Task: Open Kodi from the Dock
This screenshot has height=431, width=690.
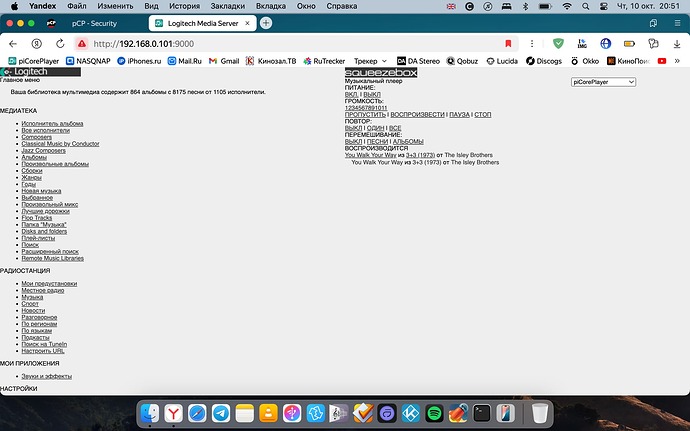Action: (x=411, y=413)
